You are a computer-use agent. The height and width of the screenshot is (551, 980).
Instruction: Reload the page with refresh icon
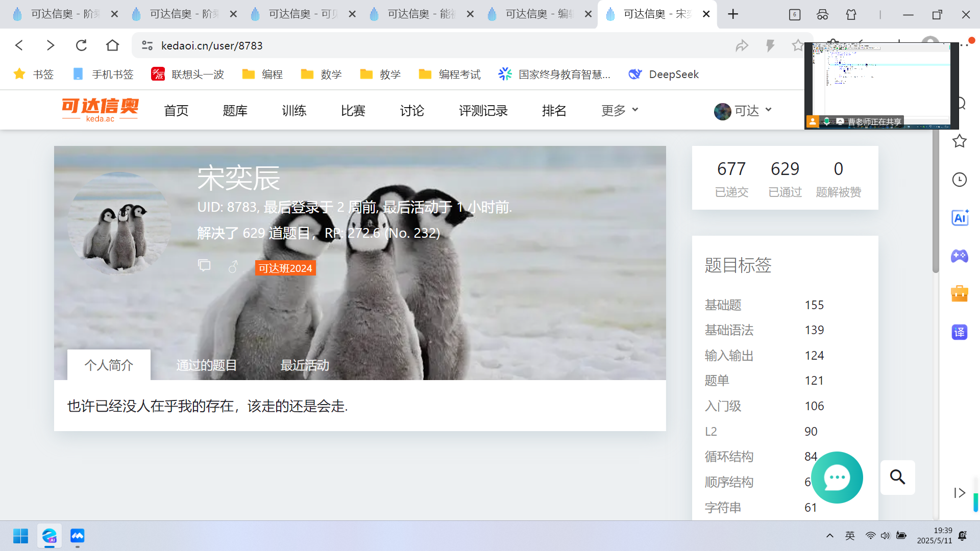(x=81, y=45)
